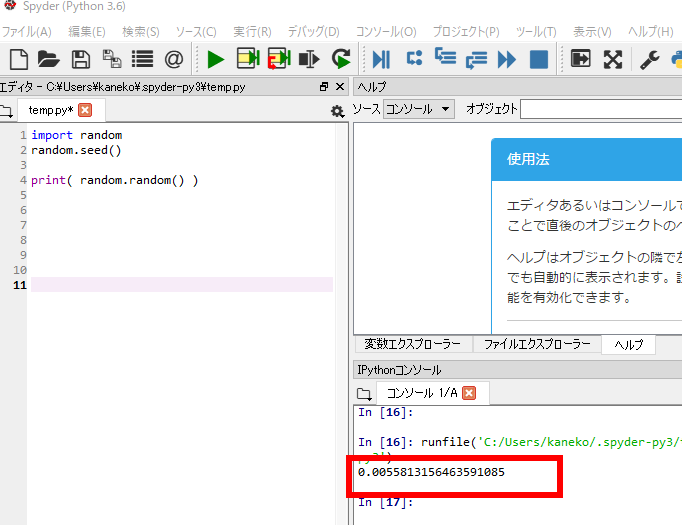
Task: Open the 編集(E) menu
Action: point(87,32)
